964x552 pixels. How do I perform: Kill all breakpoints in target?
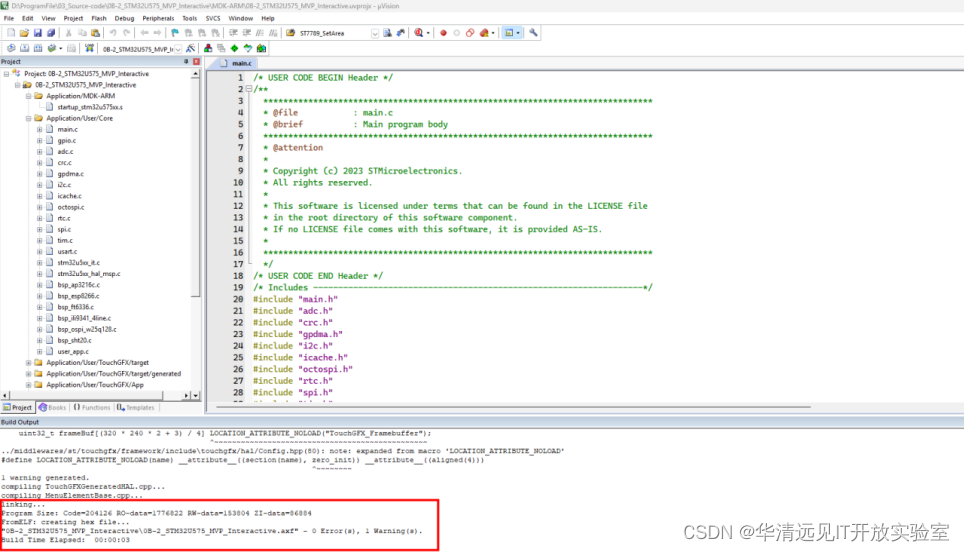[484, 33]
